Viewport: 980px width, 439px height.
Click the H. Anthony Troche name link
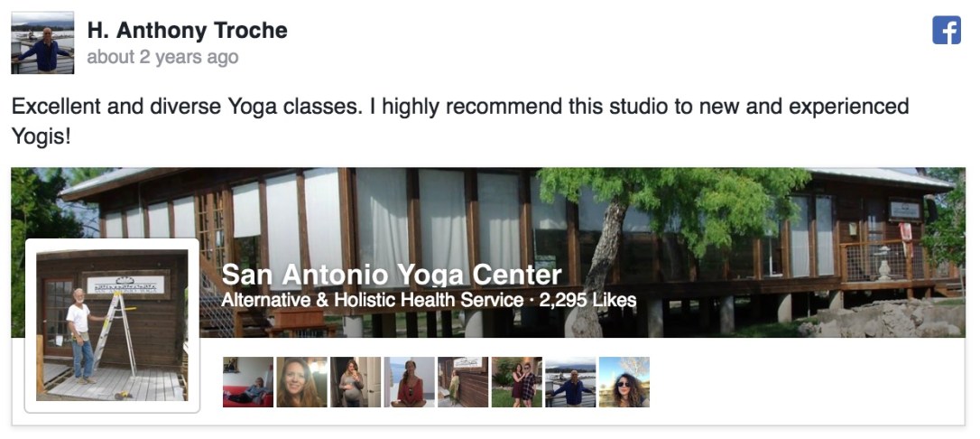[x=187, y=30]
